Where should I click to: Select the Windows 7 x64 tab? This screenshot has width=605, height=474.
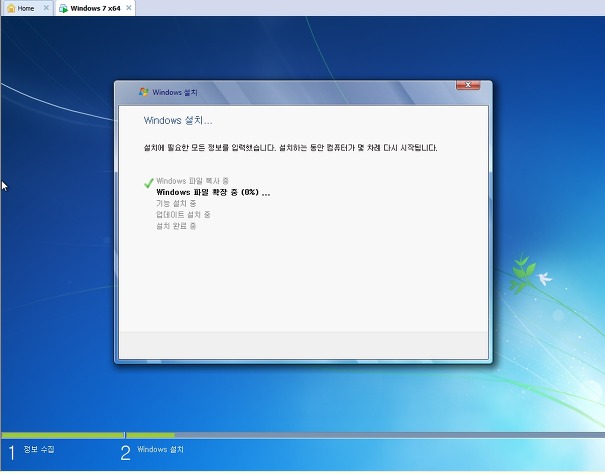click(95, 8)
